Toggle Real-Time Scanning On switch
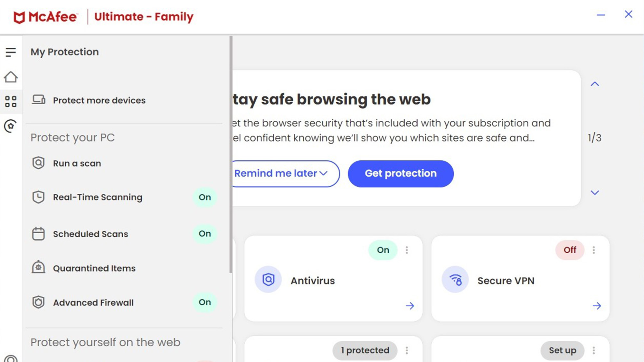The image size is (644, 362). pos(204,197)
